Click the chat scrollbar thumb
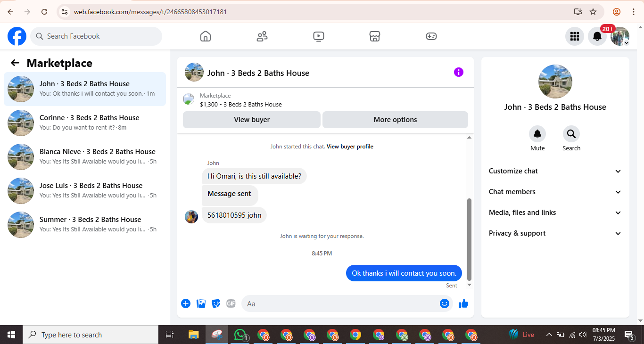 coord(469,239)
